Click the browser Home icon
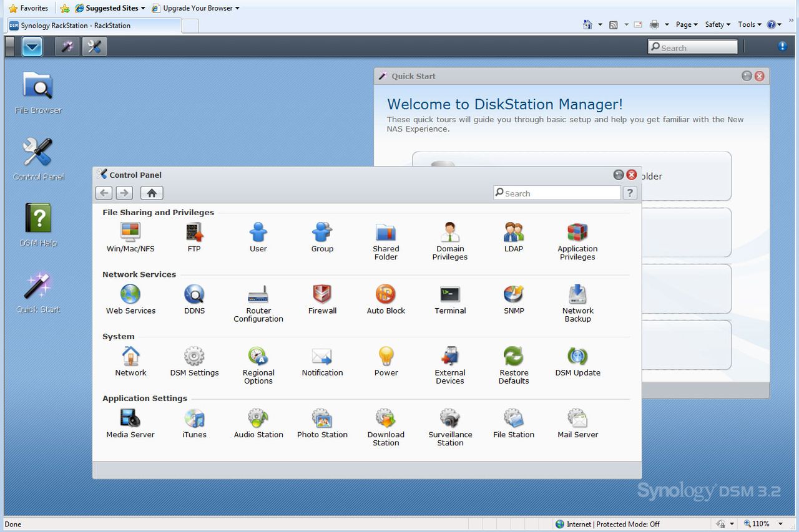The width and height of the screenshot is (799, 532). pos(587,24)
